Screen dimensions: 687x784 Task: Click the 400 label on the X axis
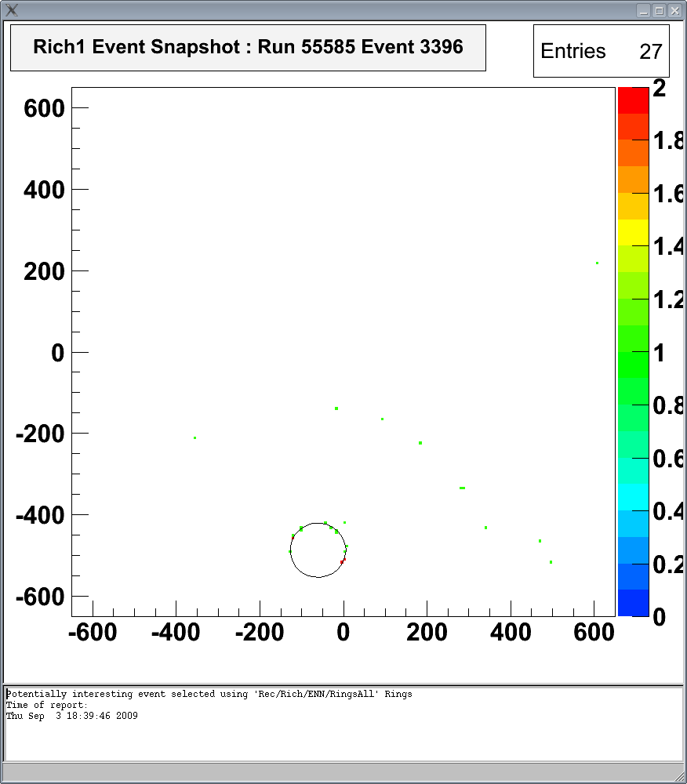[510, 632]
